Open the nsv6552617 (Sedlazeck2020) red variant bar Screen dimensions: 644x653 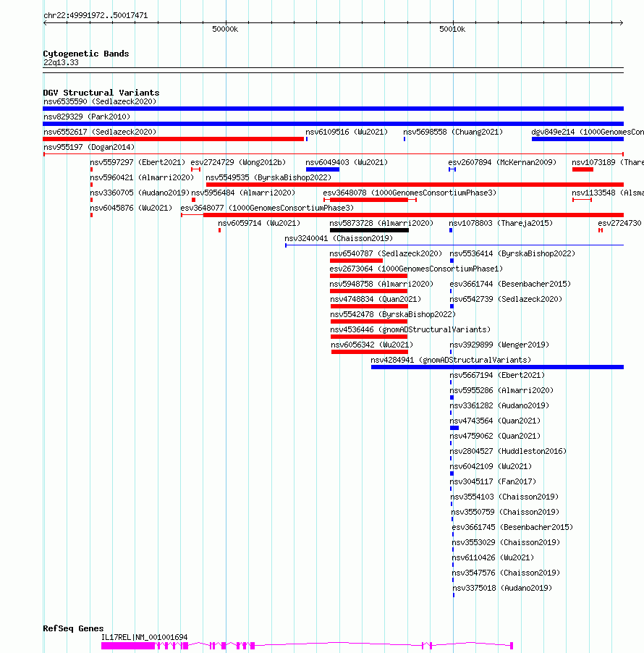tap(173, 139)
